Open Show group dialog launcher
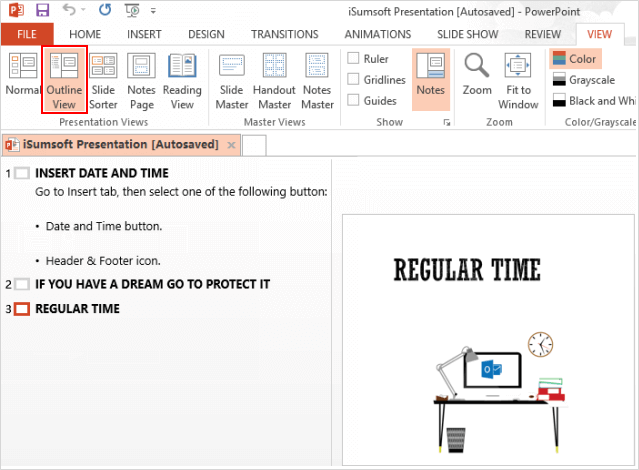The image size is (639, 470). (x=446, y=121)
